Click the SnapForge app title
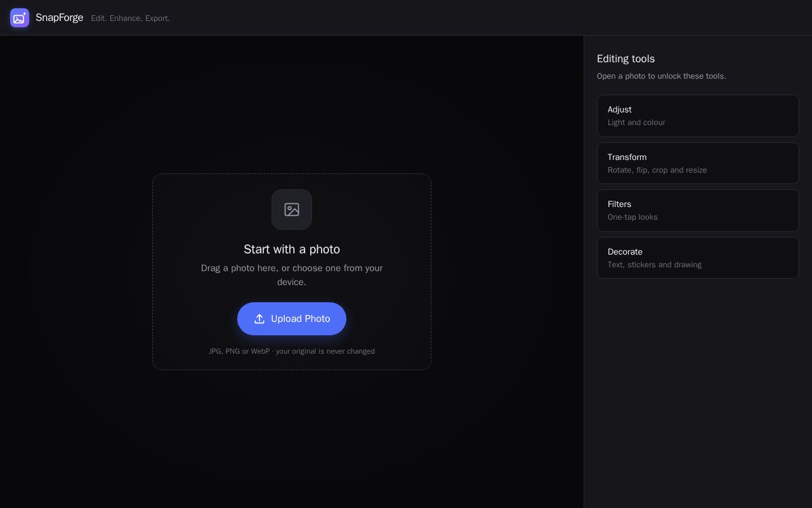 (x=59, y=18)
